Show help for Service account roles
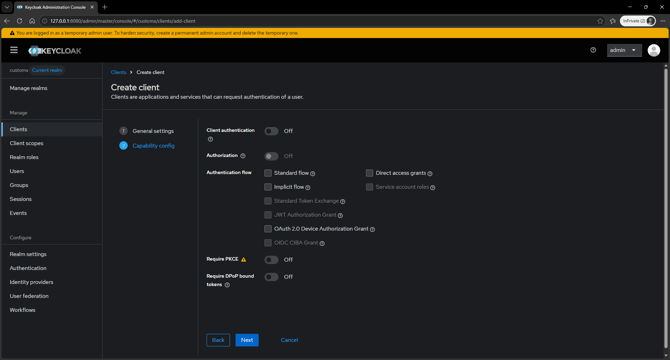The height and width of the screenshot is (360, 670). [x=432, y=187]
